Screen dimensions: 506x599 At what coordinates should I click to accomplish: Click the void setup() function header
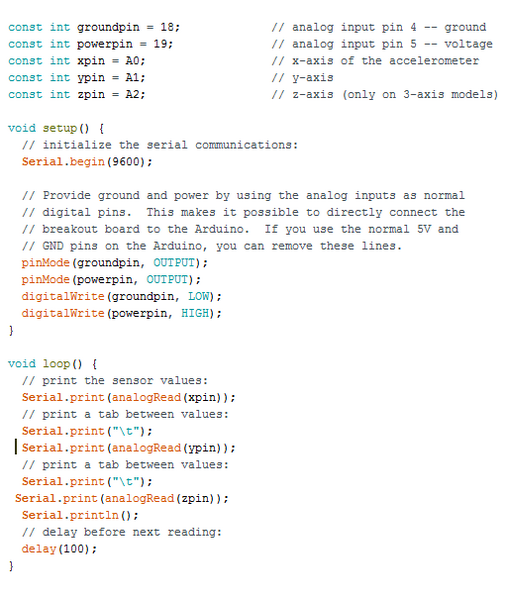[56, 128]
